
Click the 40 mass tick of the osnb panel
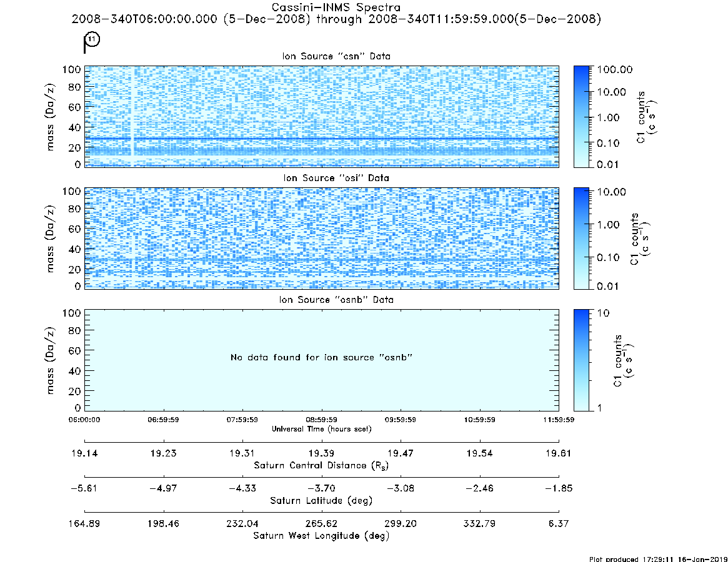75,372
